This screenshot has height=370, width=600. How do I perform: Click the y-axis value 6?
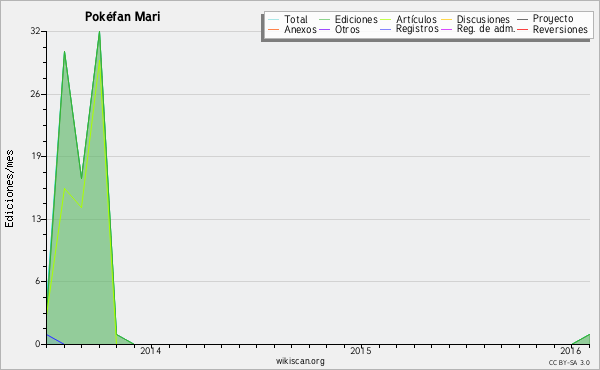point(38,281)
